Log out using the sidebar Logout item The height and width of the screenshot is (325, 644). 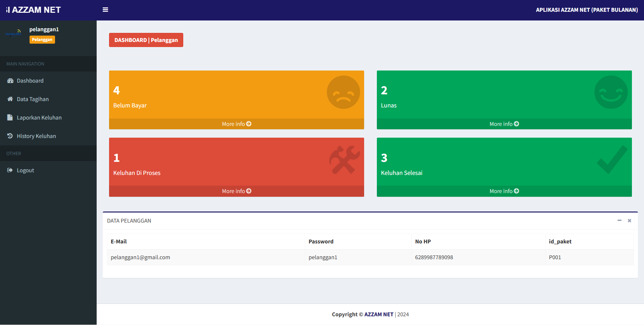point(25,170)
